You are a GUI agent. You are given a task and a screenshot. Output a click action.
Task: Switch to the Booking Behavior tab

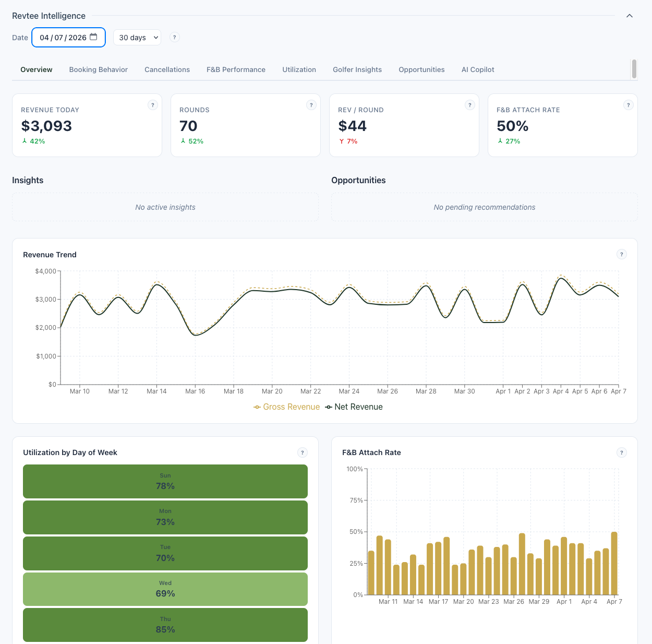(x=98, y=69)
